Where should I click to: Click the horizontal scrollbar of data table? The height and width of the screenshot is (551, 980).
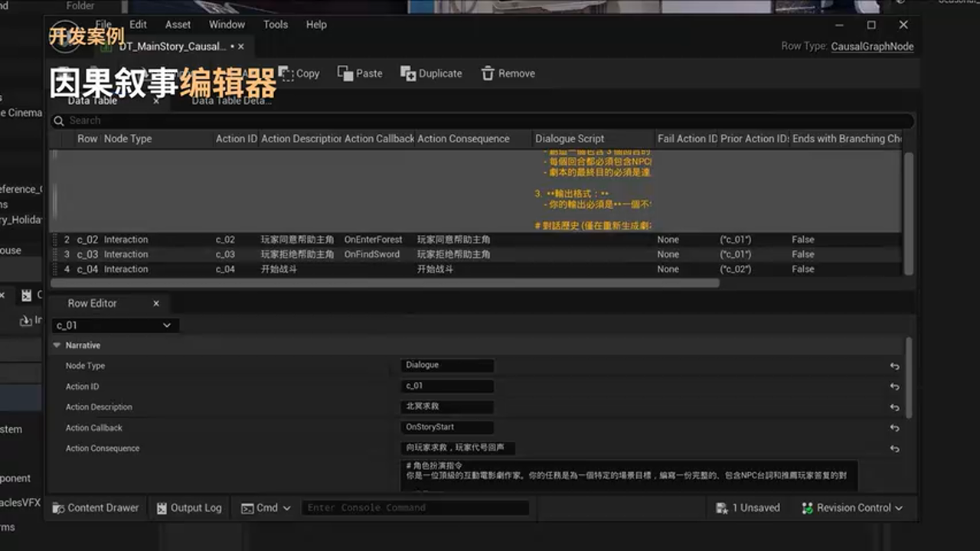pyautogui.click(x=384, y=283)
